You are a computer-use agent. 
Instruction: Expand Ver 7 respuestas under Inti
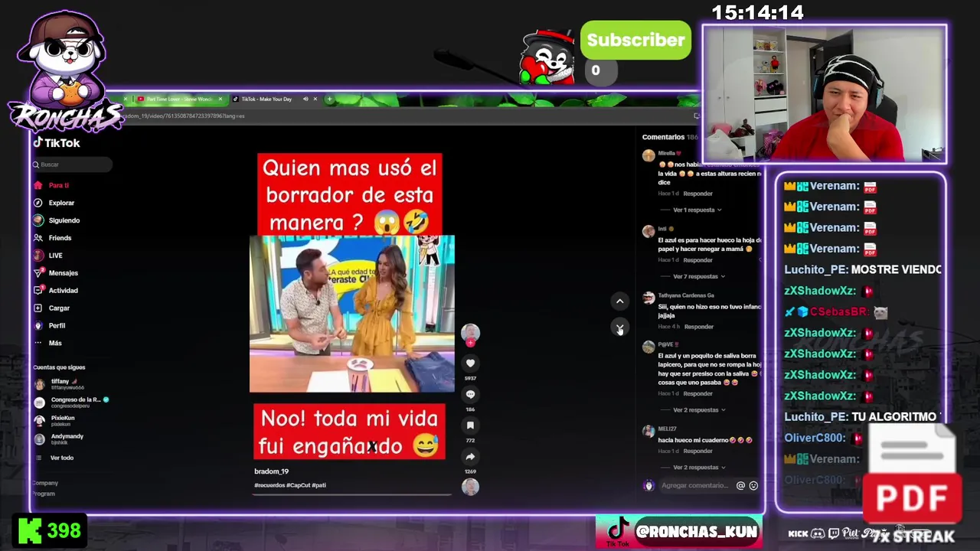(x=699, y=276)
